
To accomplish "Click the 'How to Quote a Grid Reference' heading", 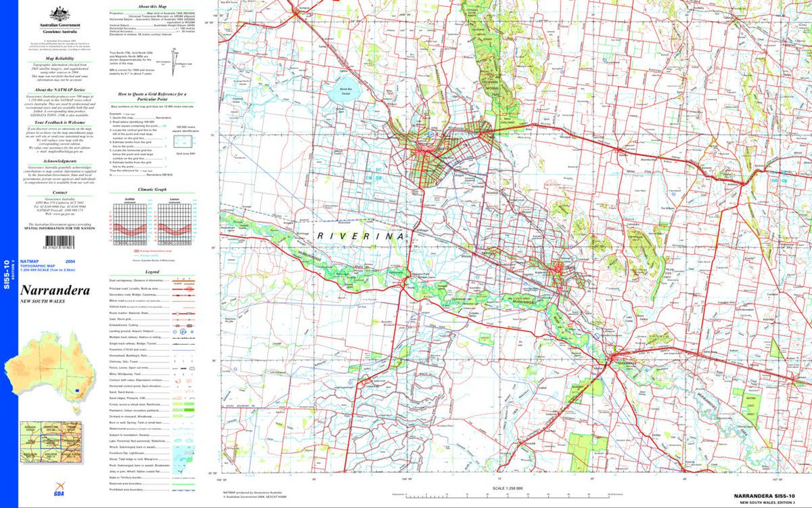I will 152,97.
